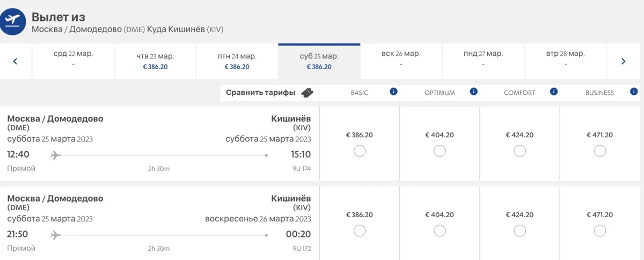Click the departure airplane icon in header

click(x=12, y=21)
